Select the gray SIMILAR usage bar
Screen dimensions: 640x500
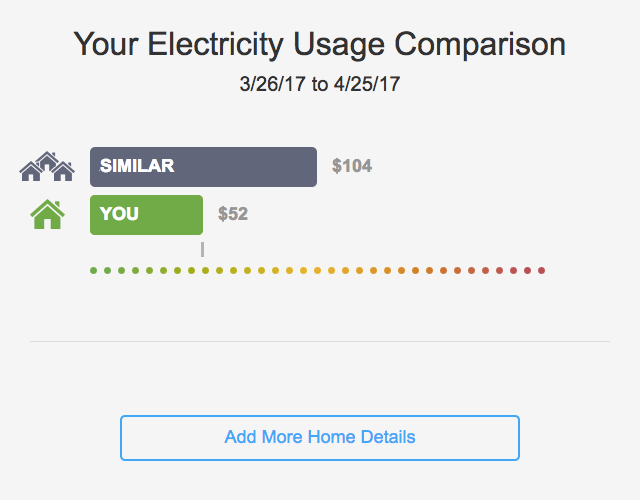pos(203,167)
